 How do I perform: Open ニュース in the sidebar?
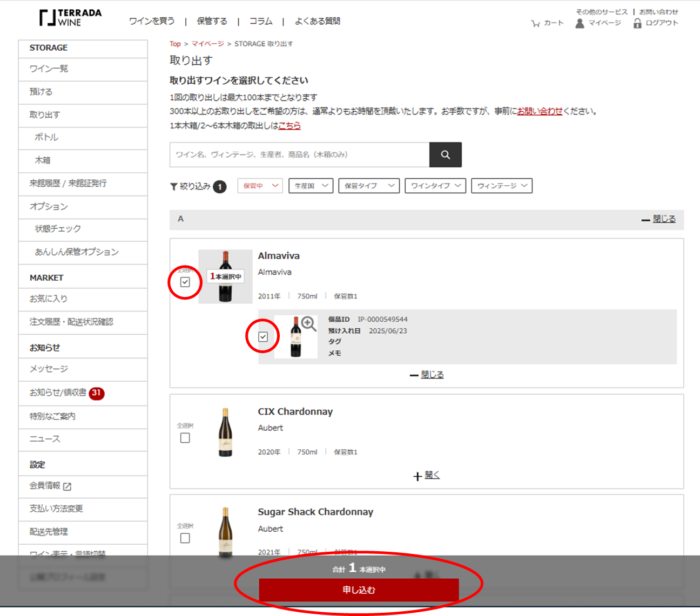[x=83, y=439]
